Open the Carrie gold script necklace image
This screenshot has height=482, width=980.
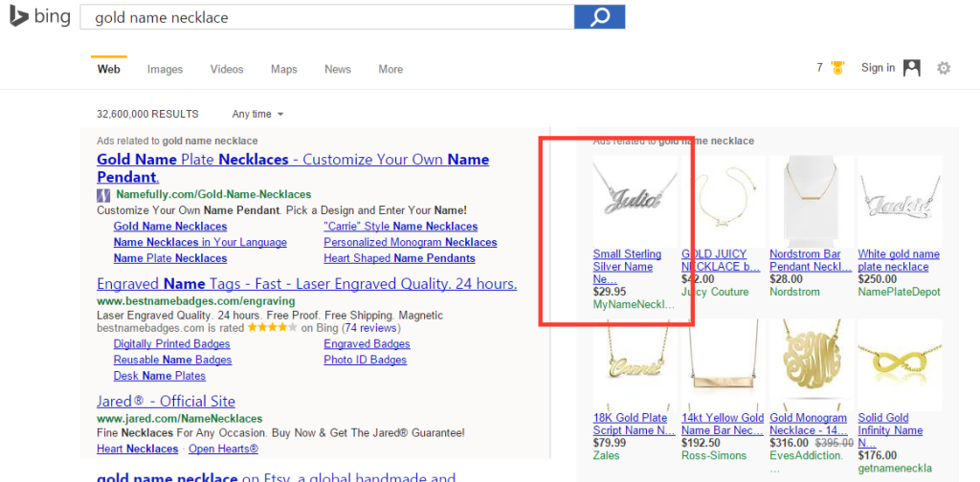click(x=635, y=364)
